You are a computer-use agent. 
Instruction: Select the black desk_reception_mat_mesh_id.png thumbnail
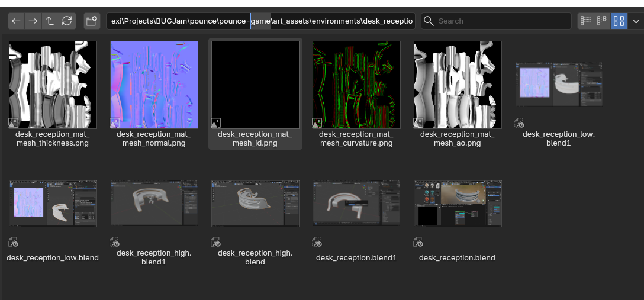255,85
